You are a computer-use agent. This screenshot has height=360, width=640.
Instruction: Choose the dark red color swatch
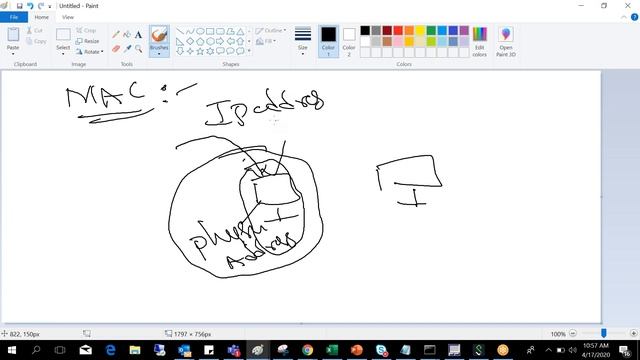pyautogui.click(x=387, y=31)
